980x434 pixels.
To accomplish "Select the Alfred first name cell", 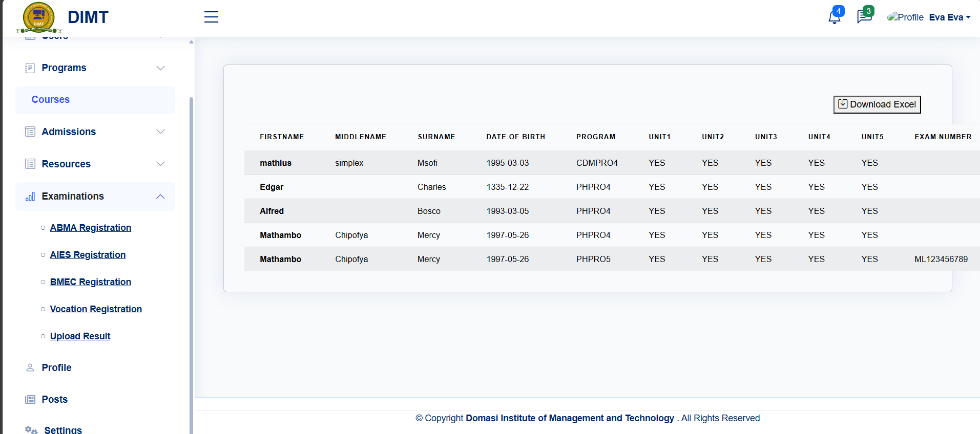I will coord(272,211).
